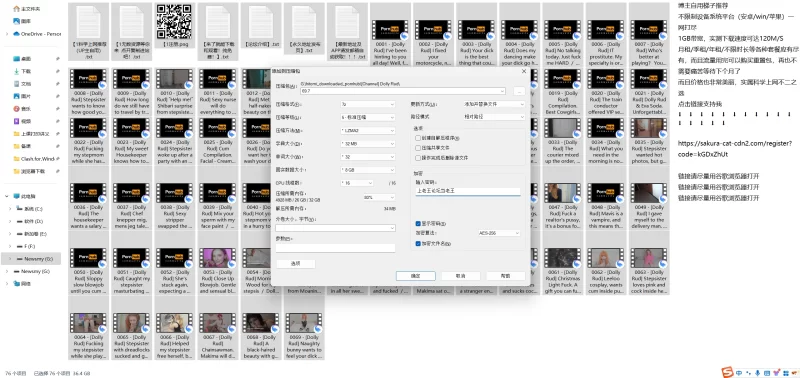800x378 pixels.
Task: Select the OneDrive cloud icon
Action: [16, 34]
